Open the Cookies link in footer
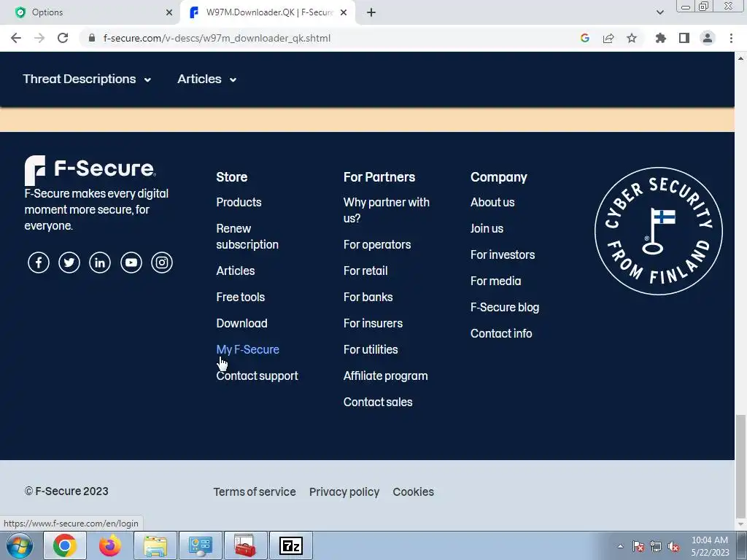This screenshot has width=747, height=560. click(413, 492)
